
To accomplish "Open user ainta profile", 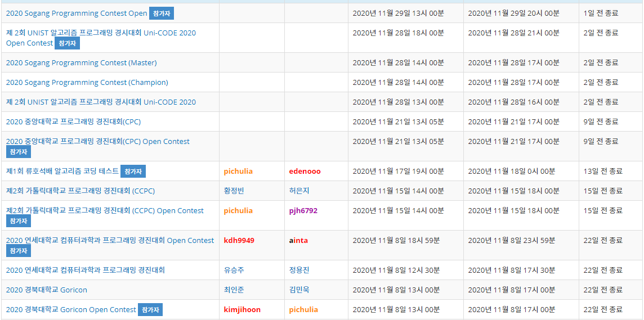I will [298, 240].
